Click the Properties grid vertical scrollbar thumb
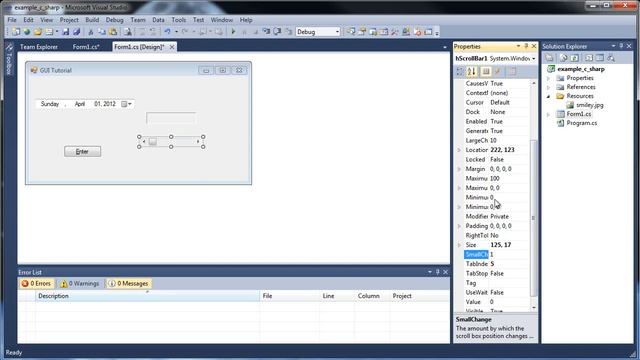The width and height of the screenshot is (640, 360). [533, 218]
